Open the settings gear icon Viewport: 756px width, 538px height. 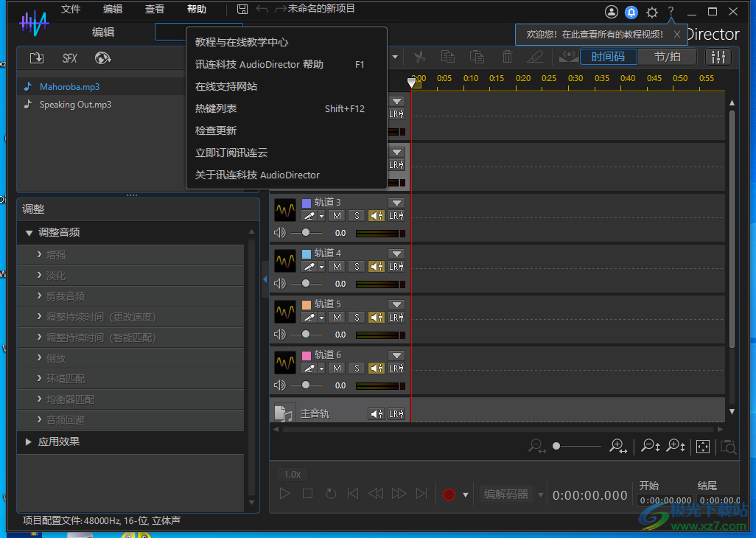pyautogui.click(x=652, y=12)
